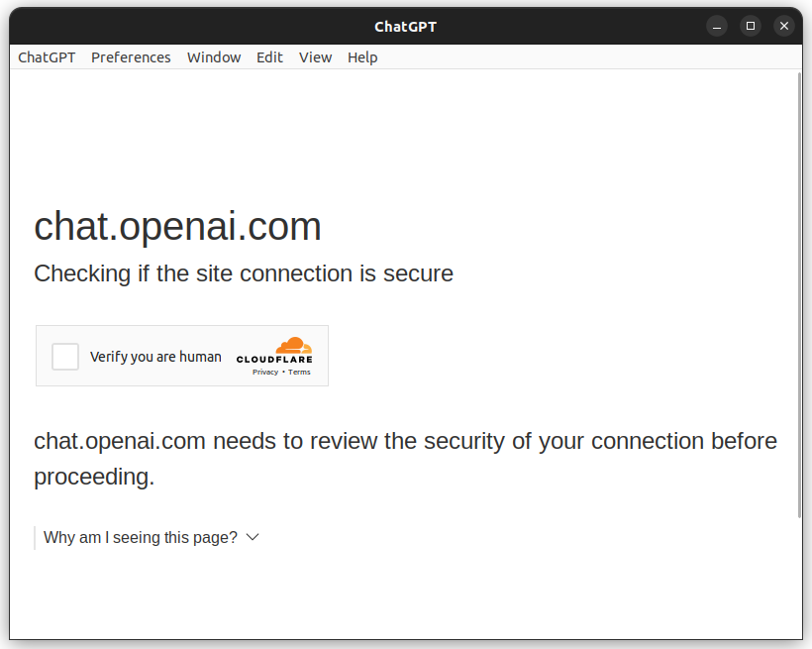Click the chat.openai.com heading

pyautogui.click(x=177, y=227)
